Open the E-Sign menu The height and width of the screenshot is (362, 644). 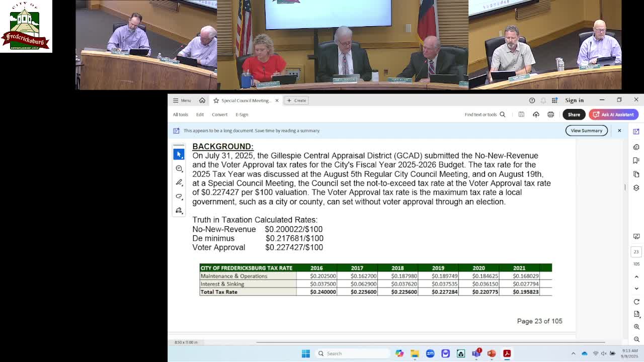coord(242,114)
